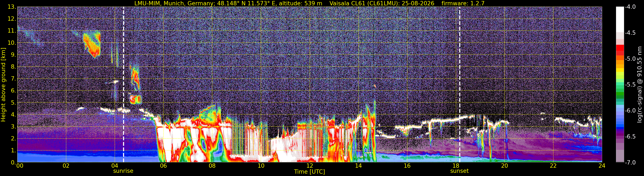Image resolution: width=644 pixels, height=176 pixels.
Task: Click the y-axis tick label '5.'
Action: [x=13, y=103]
